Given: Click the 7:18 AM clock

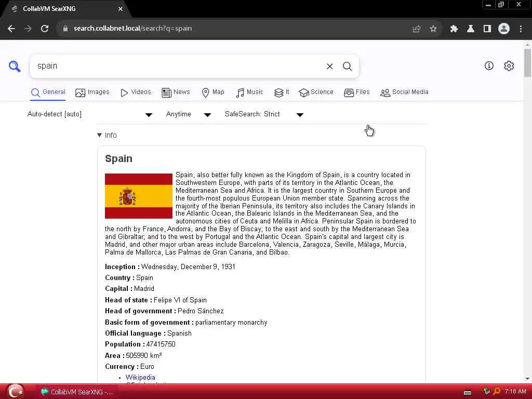Looking at the screenshot, I should 515,392.
